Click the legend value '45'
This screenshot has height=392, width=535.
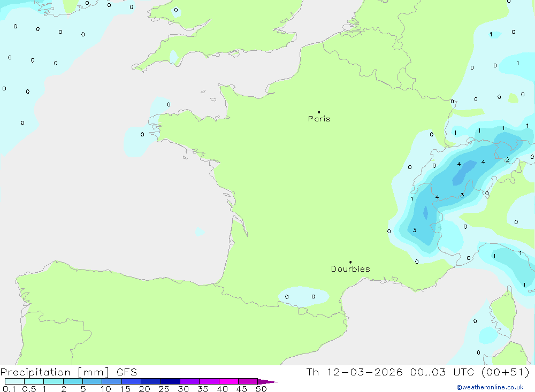242,389
